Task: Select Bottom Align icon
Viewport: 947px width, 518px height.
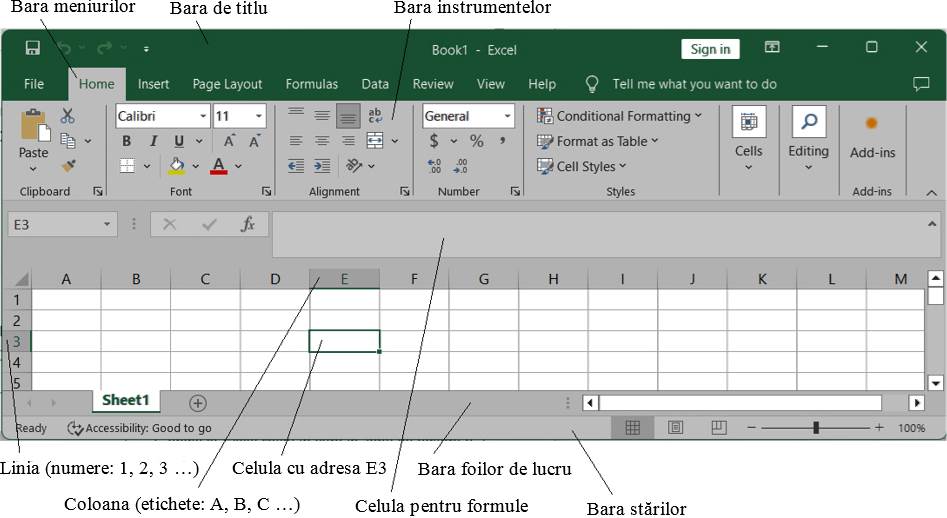Action: [x=348, y=116]
